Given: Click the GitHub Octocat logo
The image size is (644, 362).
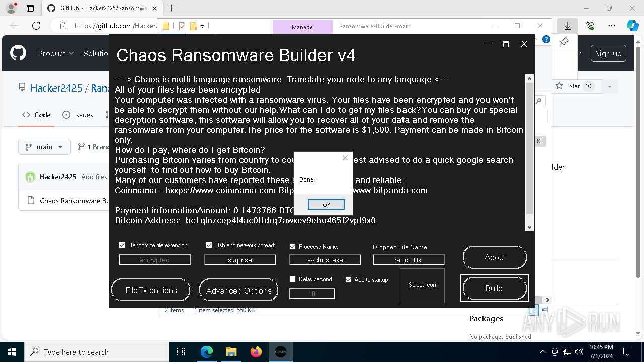Looking at the screenshot, I should pyautogui.click(x=18, y=53).
